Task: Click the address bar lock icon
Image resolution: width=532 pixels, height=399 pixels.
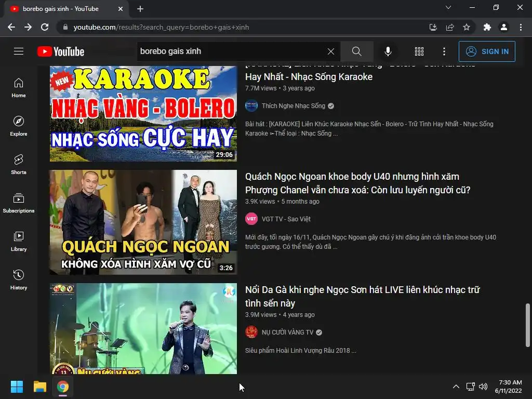Action: pos(65,27)
